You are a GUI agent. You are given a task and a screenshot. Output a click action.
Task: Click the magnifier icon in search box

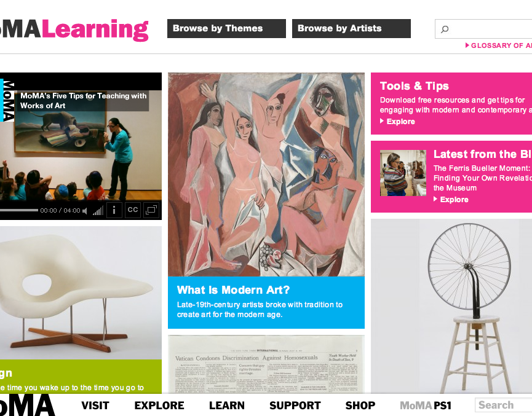pyautogui.click(x=445, y=29)
